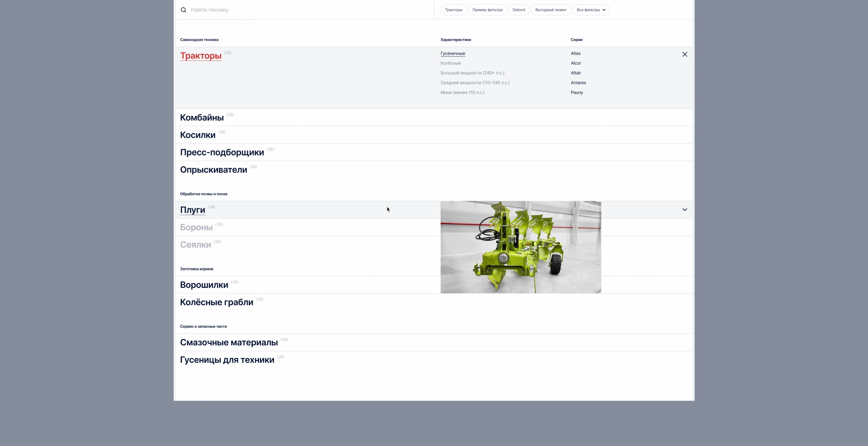Open the Гусеничные characteristic link

point(452,53)
